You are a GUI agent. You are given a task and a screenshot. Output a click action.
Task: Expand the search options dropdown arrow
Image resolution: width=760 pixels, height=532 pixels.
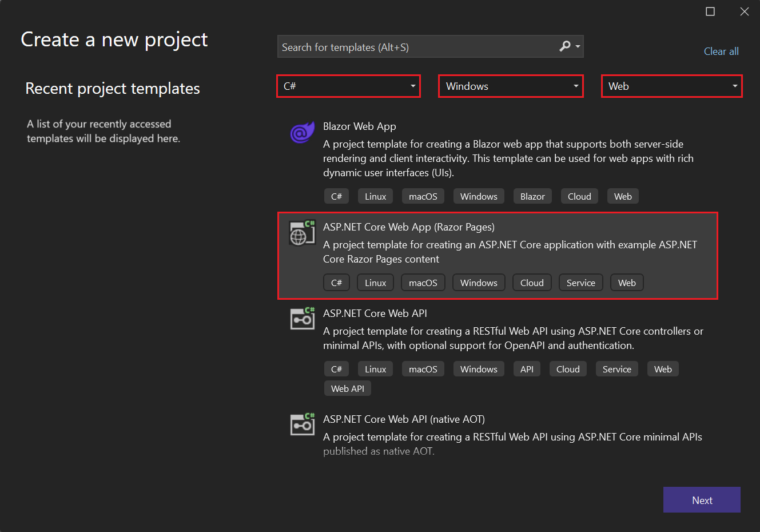(x=578, y=46)
